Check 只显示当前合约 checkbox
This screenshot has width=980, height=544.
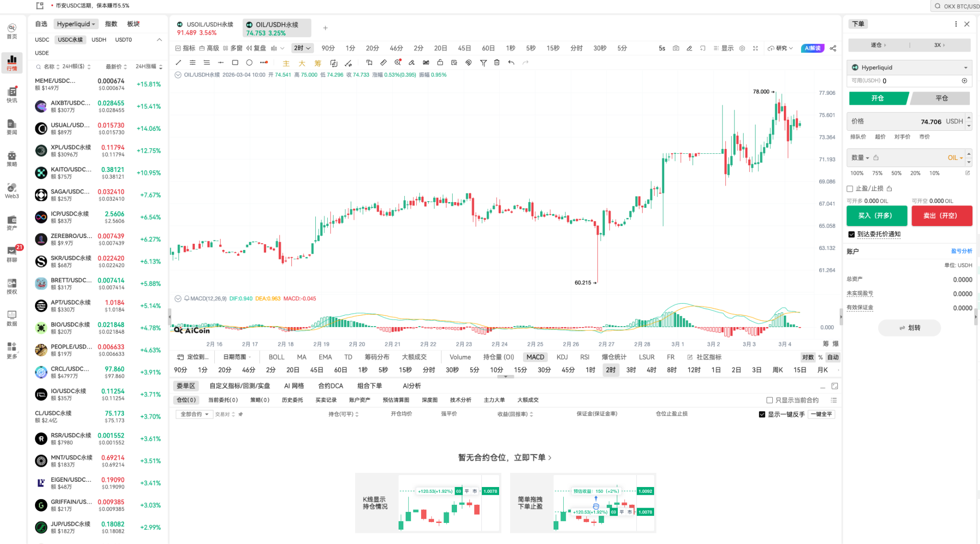click(x=769, y=400)
